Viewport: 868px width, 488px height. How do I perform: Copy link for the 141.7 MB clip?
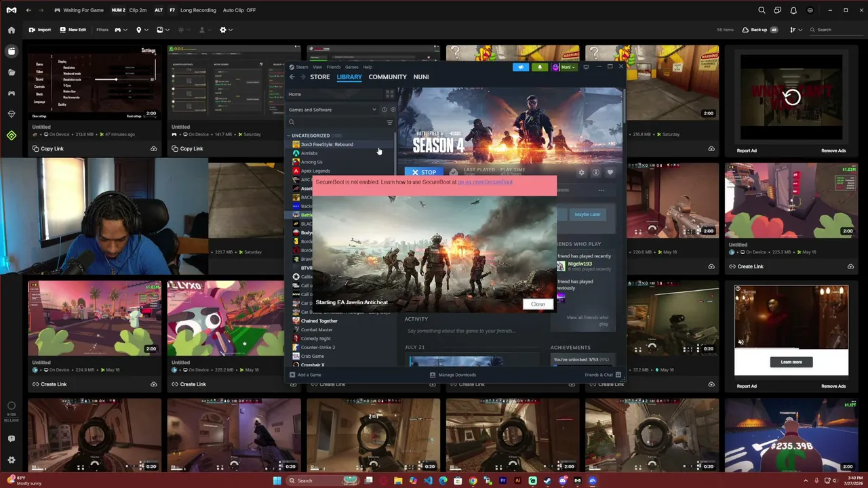click(186, 149)
